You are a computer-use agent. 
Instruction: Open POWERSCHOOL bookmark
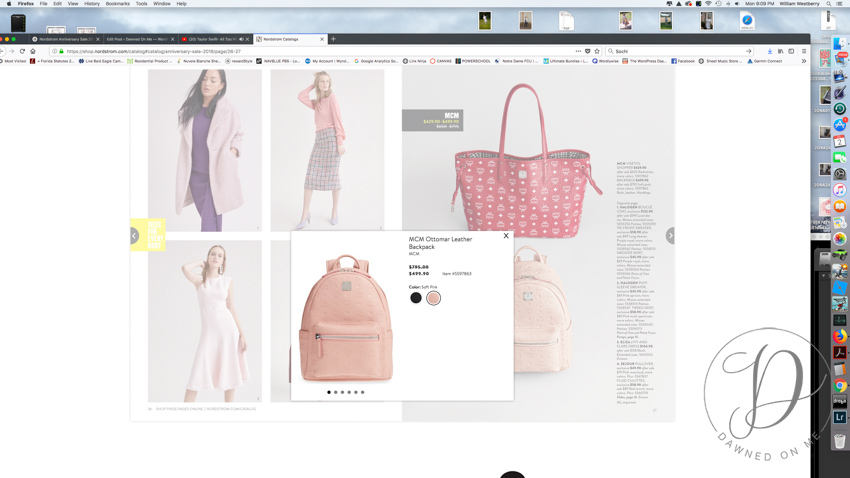click(473, 61)
